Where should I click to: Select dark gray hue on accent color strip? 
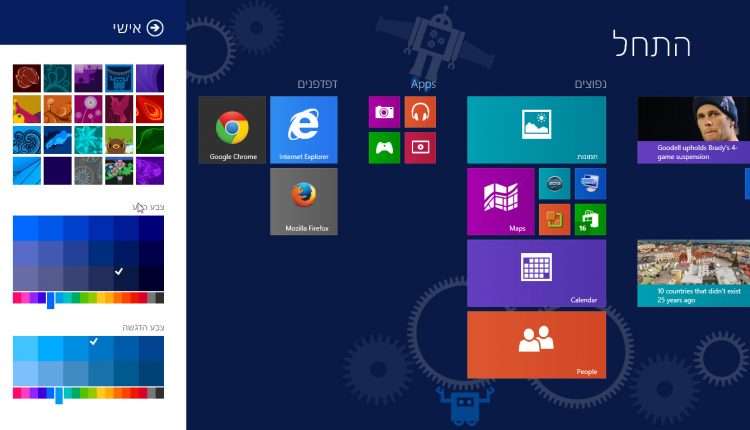pos(160,393)
